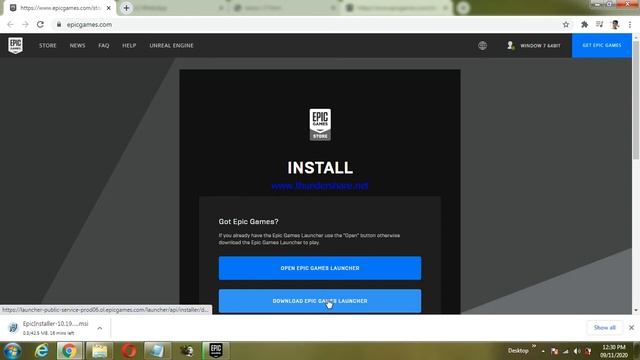Screen dimensions: 640x360
Task: Open Internet Explorer from taskbar
Action: 42,351
